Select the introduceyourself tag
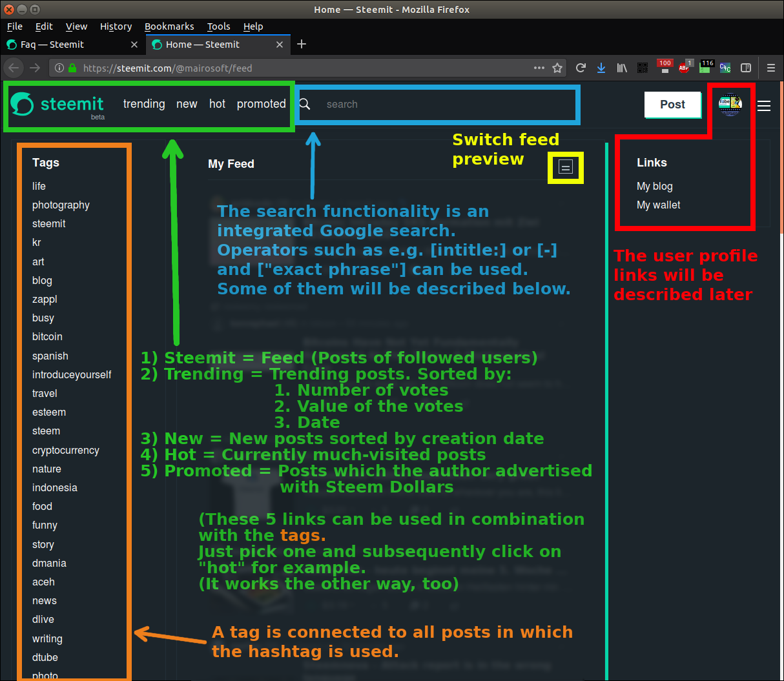The height and width of the screenshot is (681, 784). click(x=72, y=374)
